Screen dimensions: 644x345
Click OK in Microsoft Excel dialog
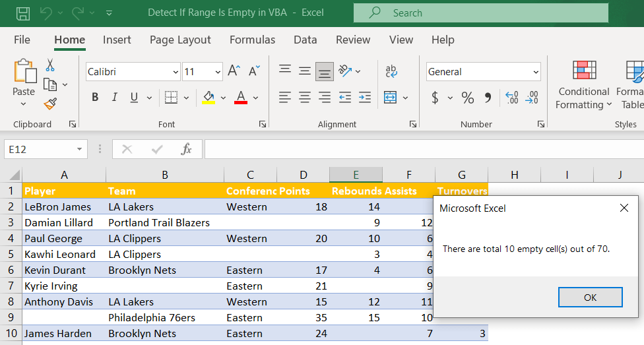590,298
